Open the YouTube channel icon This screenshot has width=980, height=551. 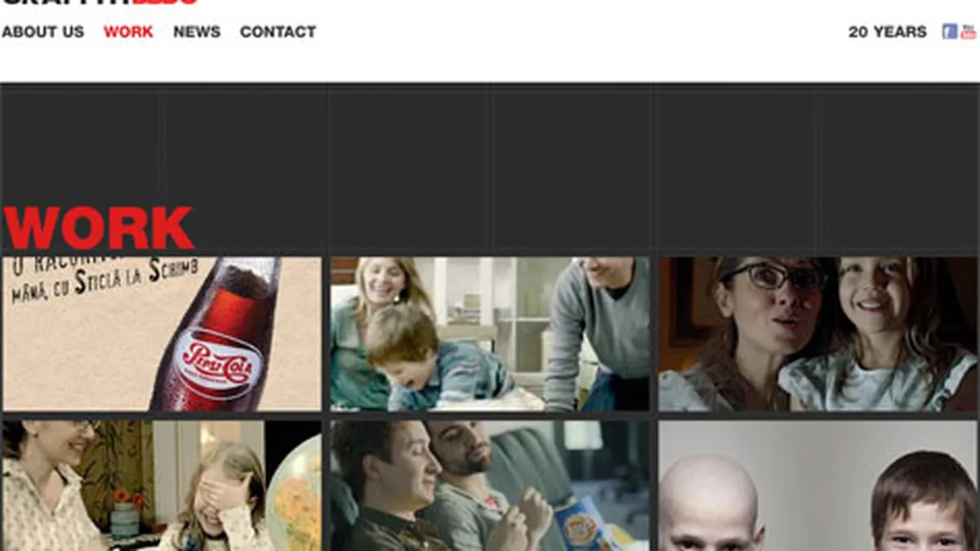(x=968, y=32)
